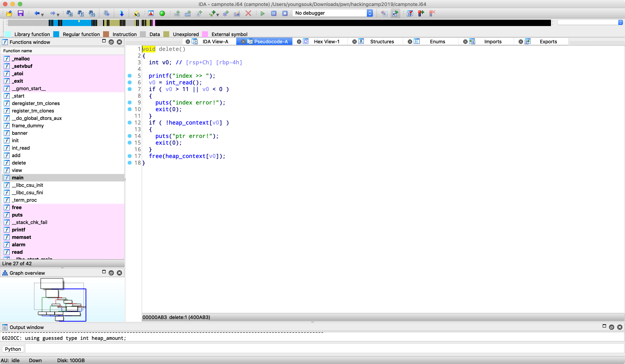Toggle breakpoint dot on line 17

coord(129,156)
